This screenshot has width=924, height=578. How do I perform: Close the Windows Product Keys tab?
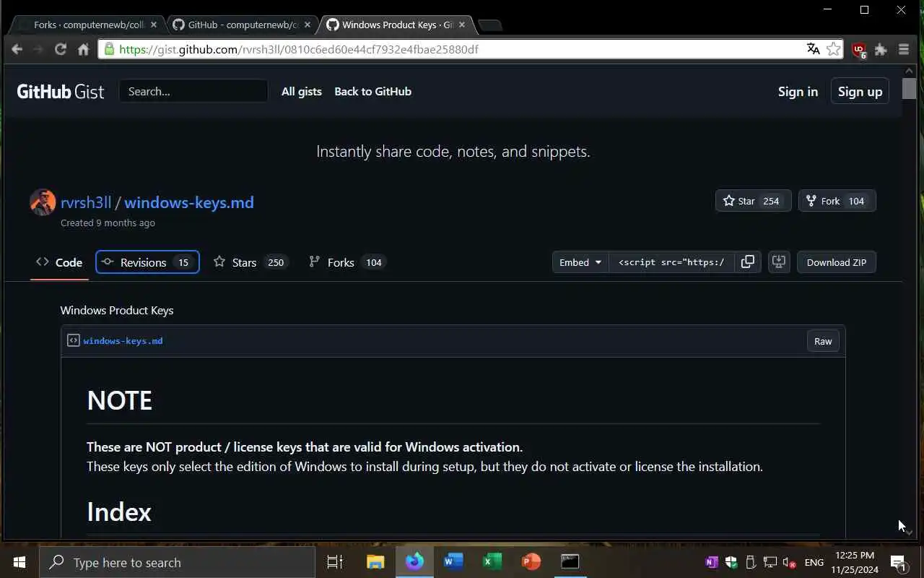coord(462,25)
